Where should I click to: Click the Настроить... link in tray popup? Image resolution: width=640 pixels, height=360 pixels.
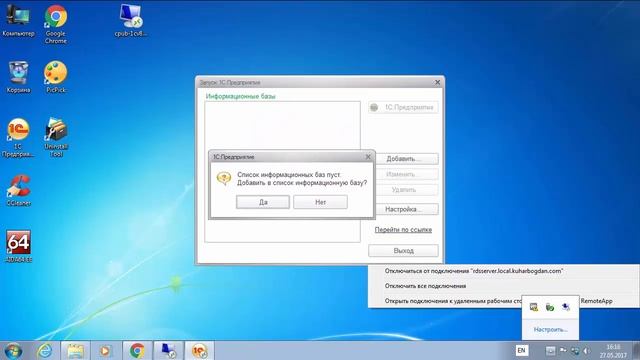[550, 329]
